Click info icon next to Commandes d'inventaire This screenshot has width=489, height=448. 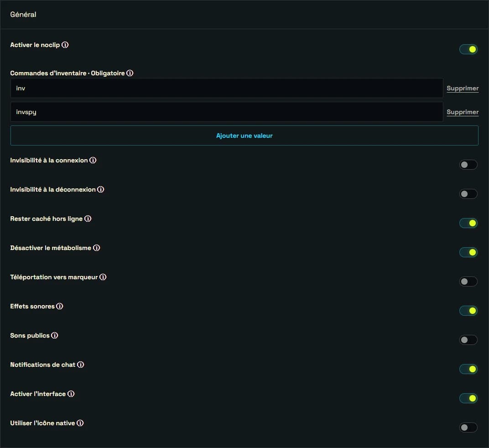(130, 73)
